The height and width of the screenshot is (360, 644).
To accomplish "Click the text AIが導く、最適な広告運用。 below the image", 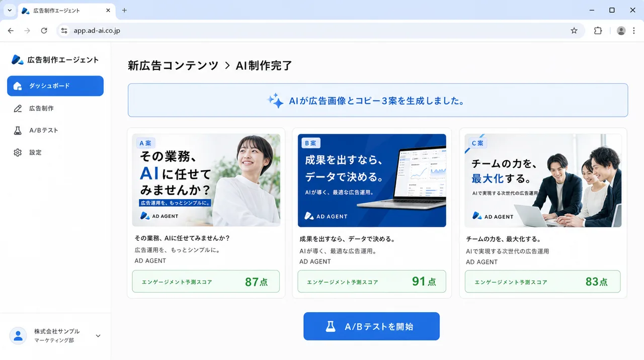I will pos(338,250).
